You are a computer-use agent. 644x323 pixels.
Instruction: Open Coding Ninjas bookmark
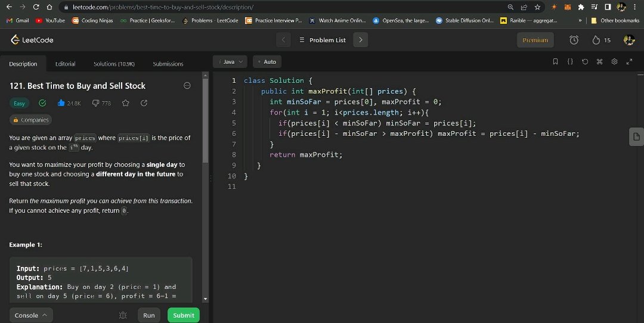pos(92,20)
